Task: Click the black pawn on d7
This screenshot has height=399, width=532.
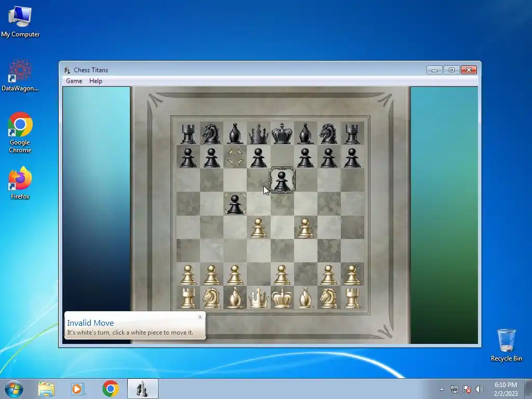Action: [x=259, y=157]
